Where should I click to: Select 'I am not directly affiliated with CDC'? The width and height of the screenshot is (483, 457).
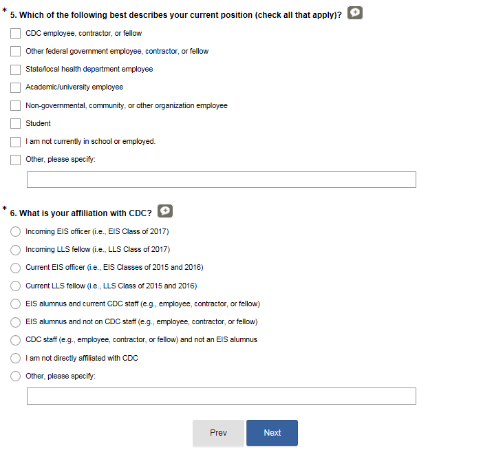[15, 358]
